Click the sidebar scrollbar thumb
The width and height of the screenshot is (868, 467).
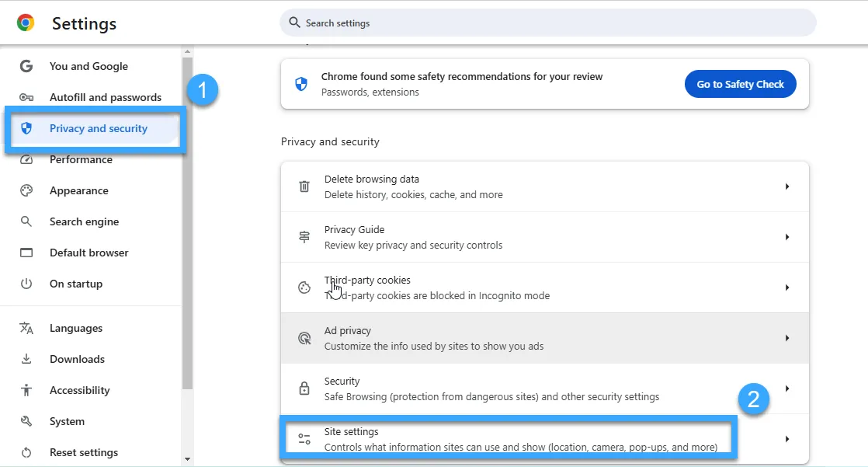(x=187, y=223)
